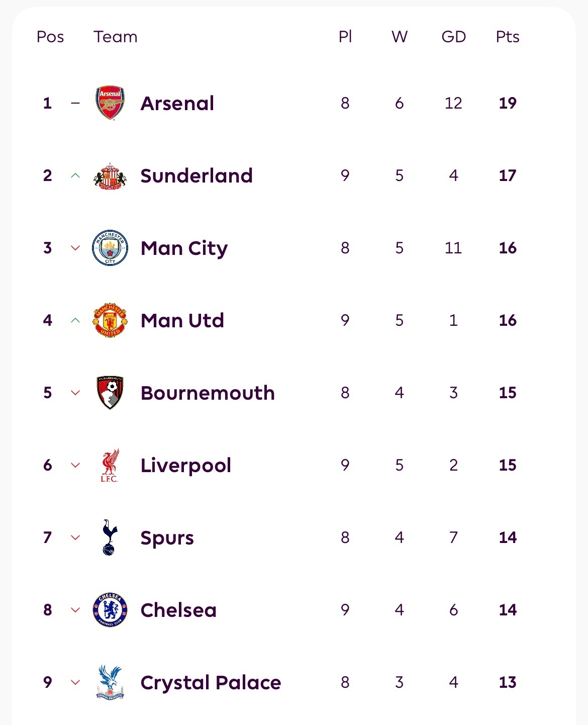Open the Arsenal team name link
The height and width of the screenshot is (725, 588).
pos(177,103)
